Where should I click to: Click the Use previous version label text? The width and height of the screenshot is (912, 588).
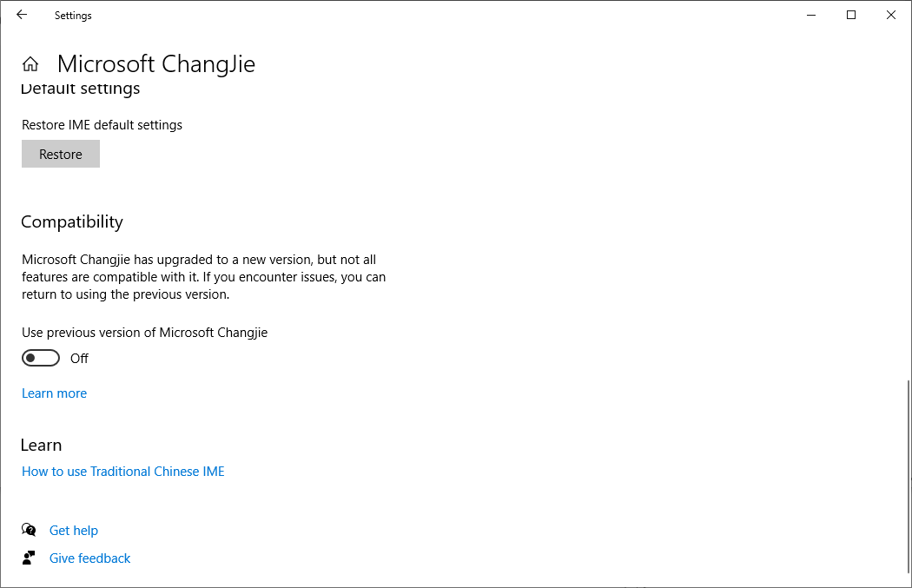[x=144, y=333]
